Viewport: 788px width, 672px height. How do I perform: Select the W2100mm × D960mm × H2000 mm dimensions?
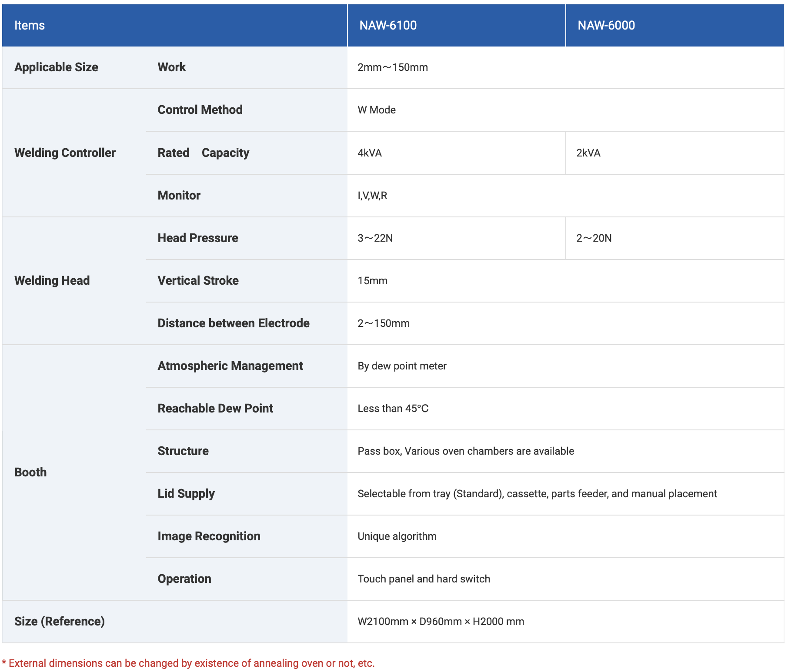click(x=441, y=622)
